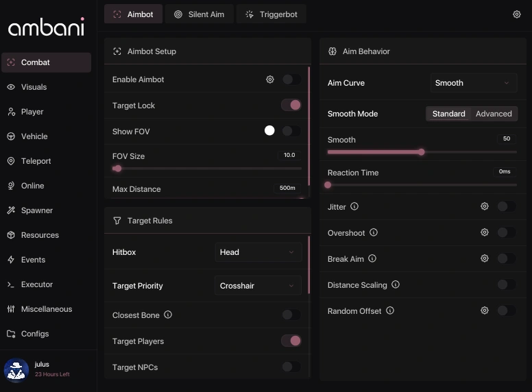Open the Executor terminal prompt icon

point(11,284)
